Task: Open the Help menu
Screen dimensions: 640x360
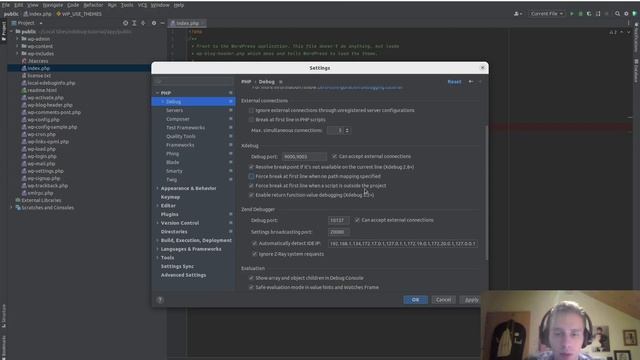Action: coord(179,5)
